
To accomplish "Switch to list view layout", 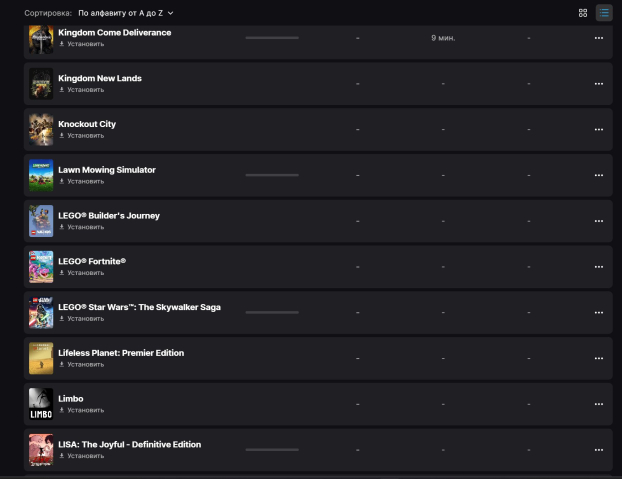I will [604, 13].
